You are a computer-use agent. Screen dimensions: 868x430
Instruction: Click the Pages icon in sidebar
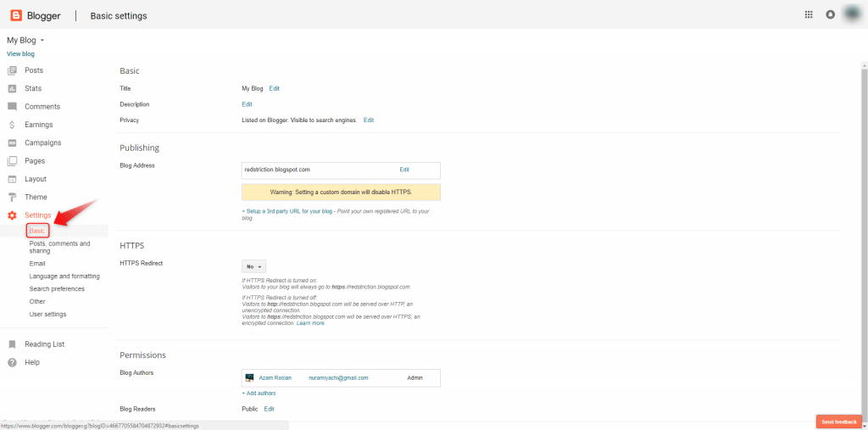[12, 161]
